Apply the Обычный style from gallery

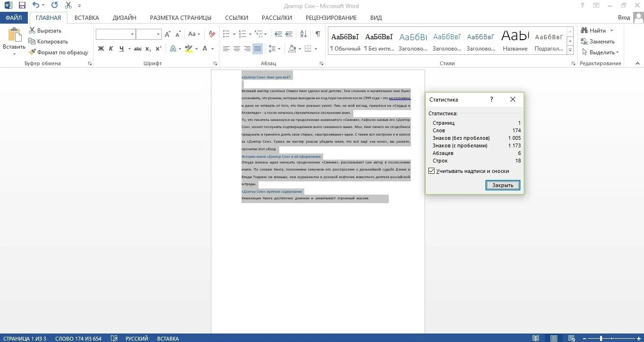pyautogui.click(x=345, y=41)
